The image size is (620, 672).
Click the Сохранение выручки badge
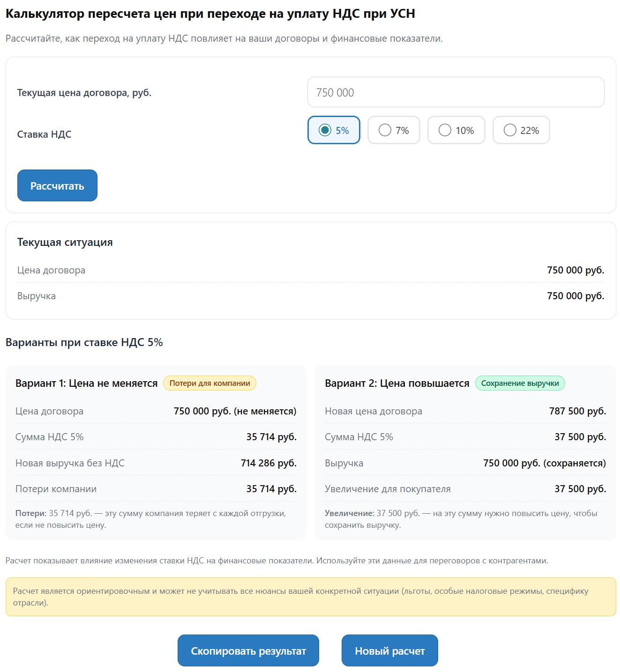520,383
